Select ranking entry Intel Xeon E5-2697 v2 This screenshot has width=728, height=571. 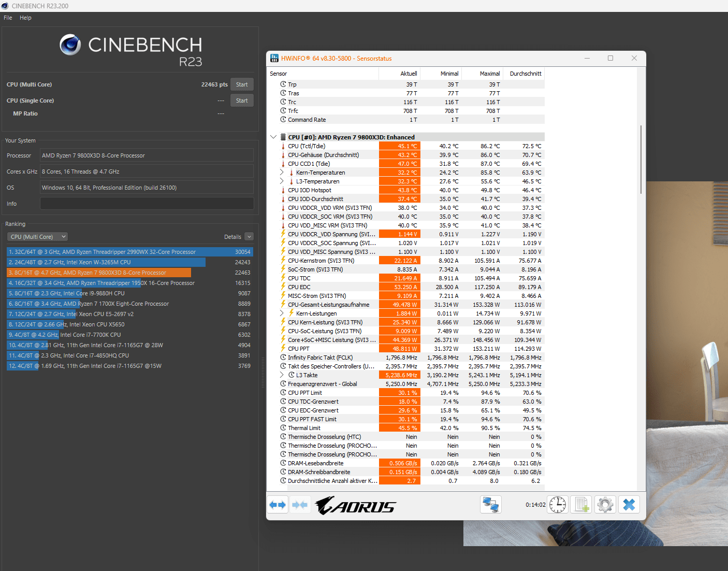129,314
